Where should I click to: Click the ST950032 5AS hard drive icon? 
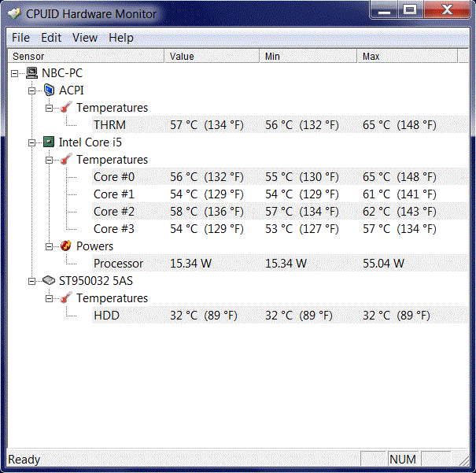point(49,280)
